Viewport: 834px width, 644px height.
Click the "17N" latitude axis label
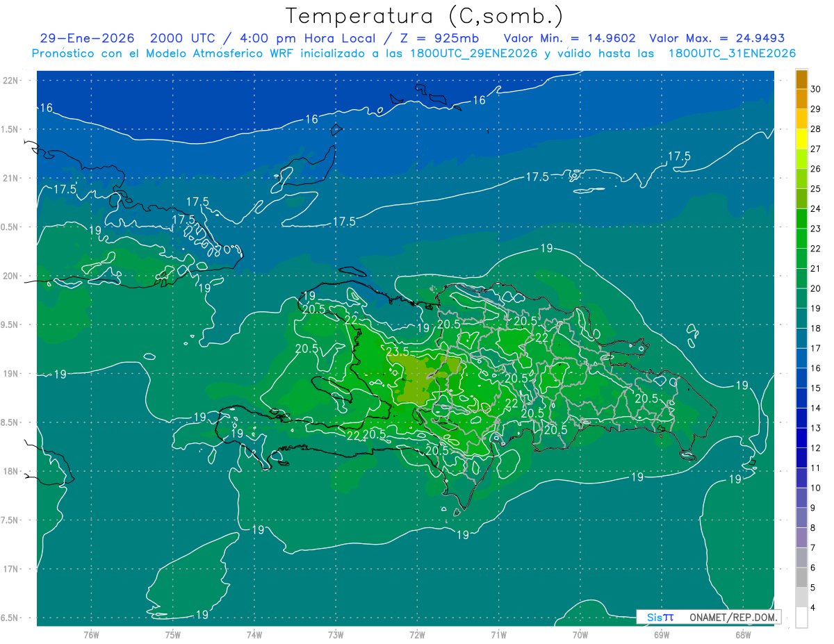coord(10,569)
